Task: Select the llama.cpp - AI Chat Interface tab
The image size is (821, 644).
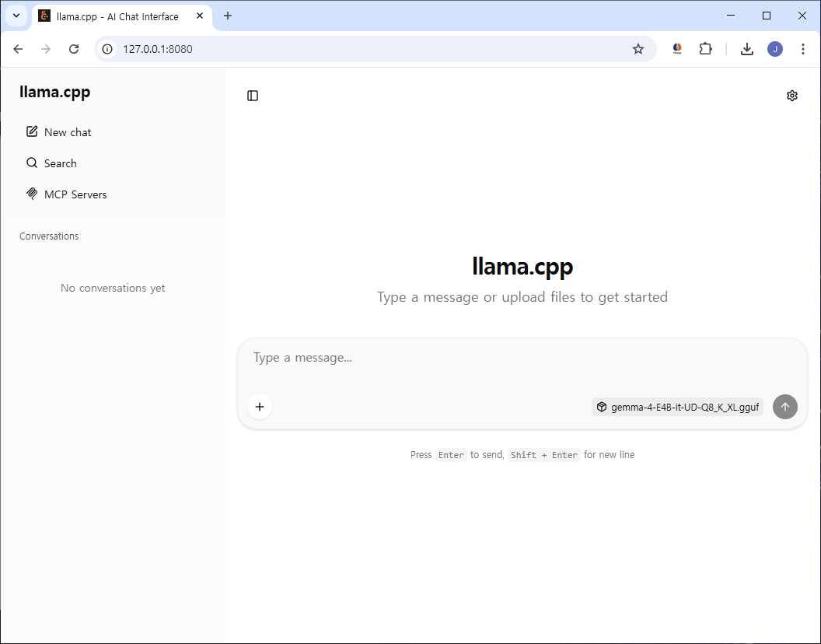Action: pos(122,17)
